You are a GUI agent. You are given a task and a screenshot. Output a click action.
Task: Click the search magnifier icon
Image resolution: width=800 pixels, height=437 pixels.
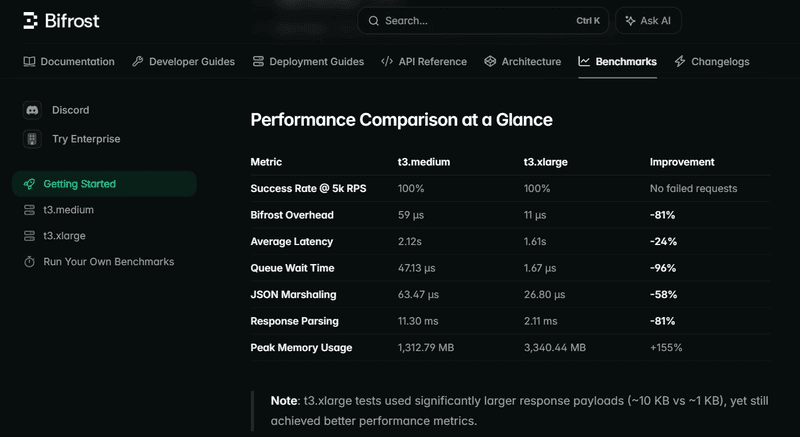373,21
